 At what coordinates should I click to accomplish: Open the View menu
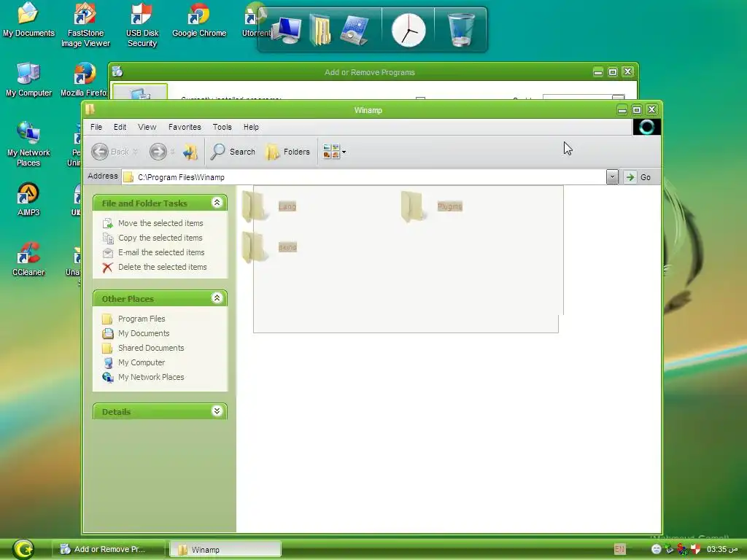pyautogui.click(x=147, y=127)
